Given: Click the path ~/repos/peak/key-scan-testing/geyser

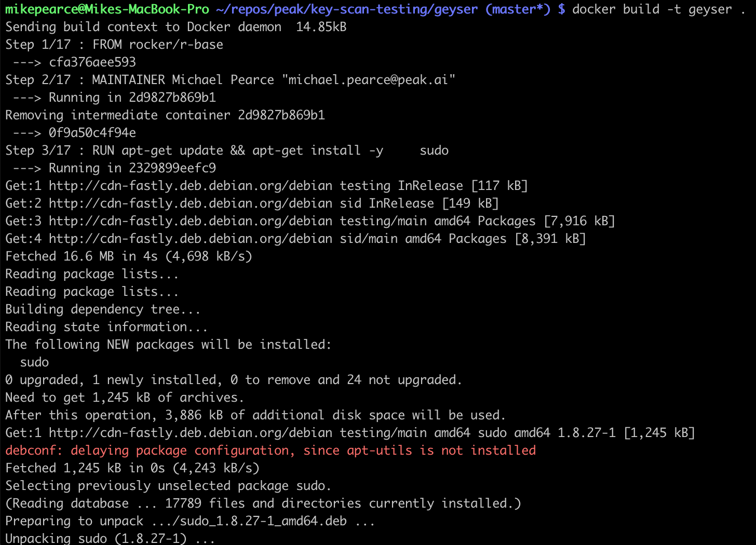Looking at the screenshot, I should pyautogui.click(x=347, y=9).
